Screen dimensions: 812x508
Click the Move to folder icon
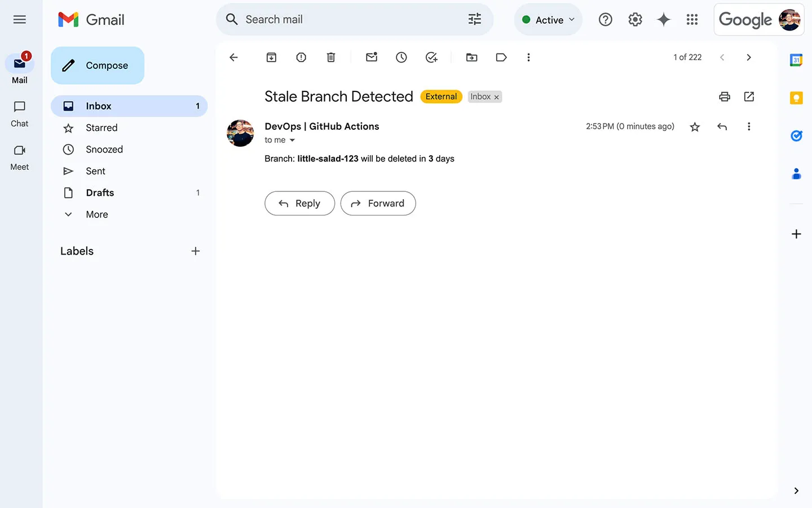point(471,58)
